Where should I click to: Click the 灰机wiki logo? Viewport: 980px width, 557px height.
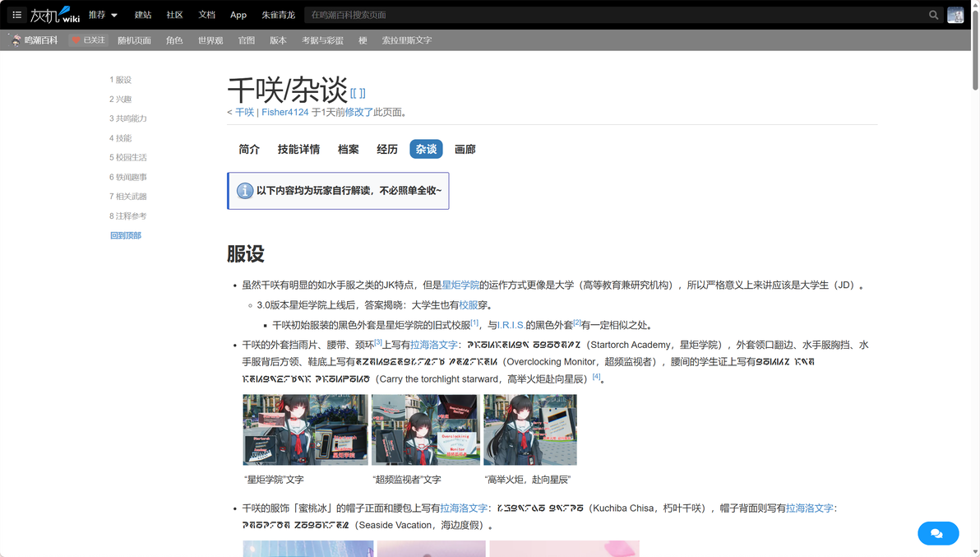tap(55, 14)
